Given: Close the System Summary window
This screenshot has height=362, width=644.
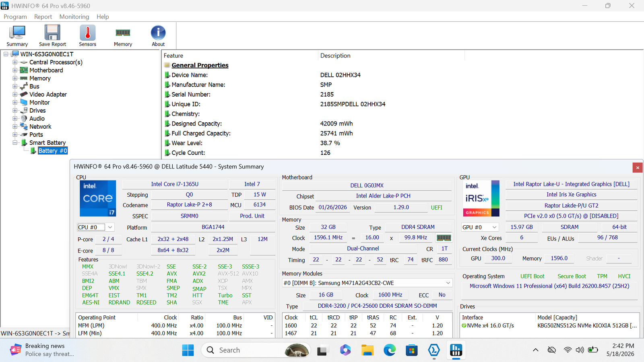Looking at the screenshot, I should [x=638, y=167].
